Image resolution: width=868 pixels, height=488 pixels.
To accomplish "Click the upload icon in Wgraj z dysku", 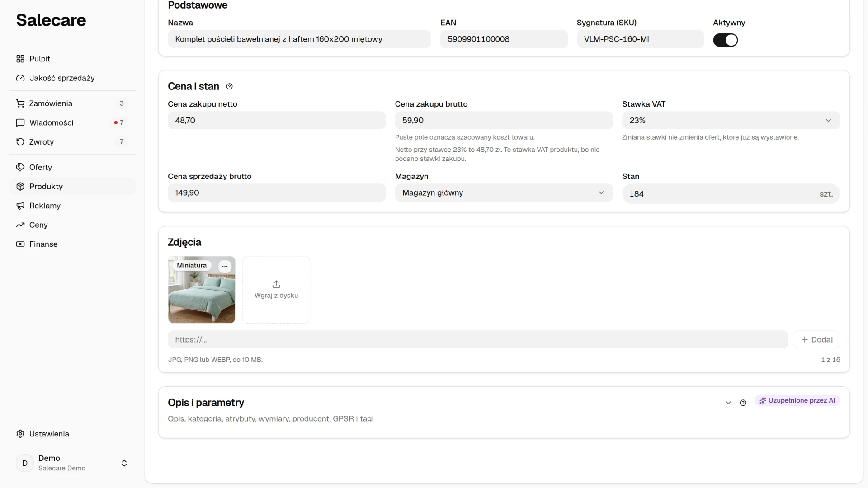I will point(276,284).
